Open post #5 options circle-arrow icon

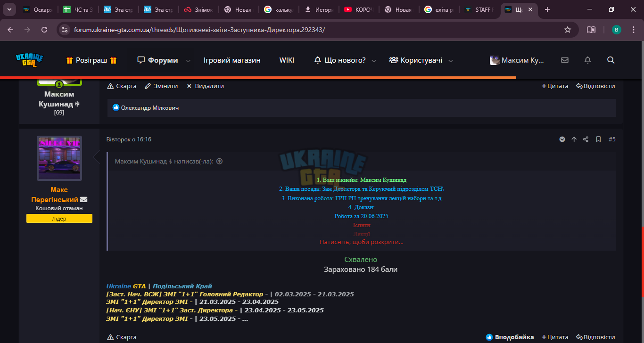point(562,139)
